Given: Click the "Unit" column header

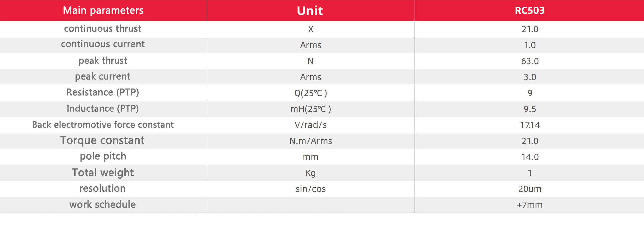Looking at the screenshot, I should (x=310, y=11).
